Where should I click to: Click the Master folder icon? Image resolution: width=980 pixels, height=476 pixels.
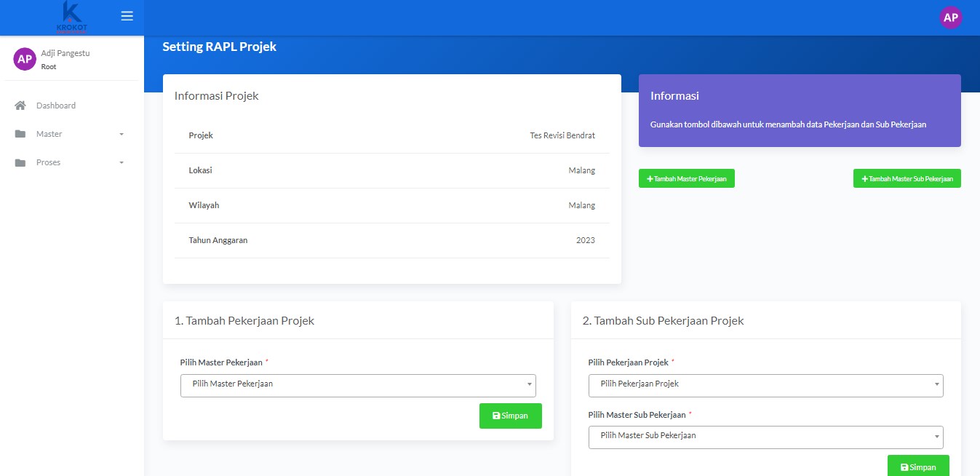pyautogui.click(x=20, y=134)
